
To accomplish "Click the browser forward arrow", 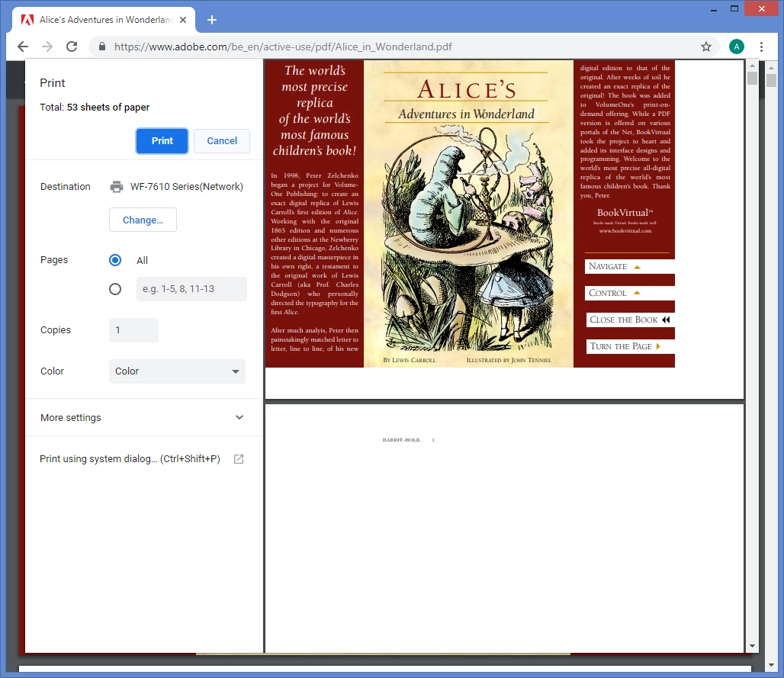I will [x=47, y=47].
